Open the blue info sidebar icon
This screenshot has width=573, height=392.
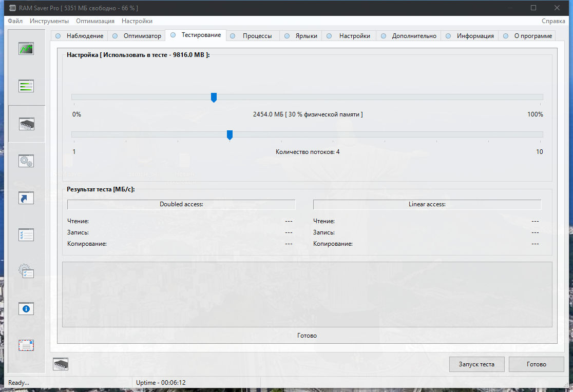pyautogui.click(x=26, y=308)
